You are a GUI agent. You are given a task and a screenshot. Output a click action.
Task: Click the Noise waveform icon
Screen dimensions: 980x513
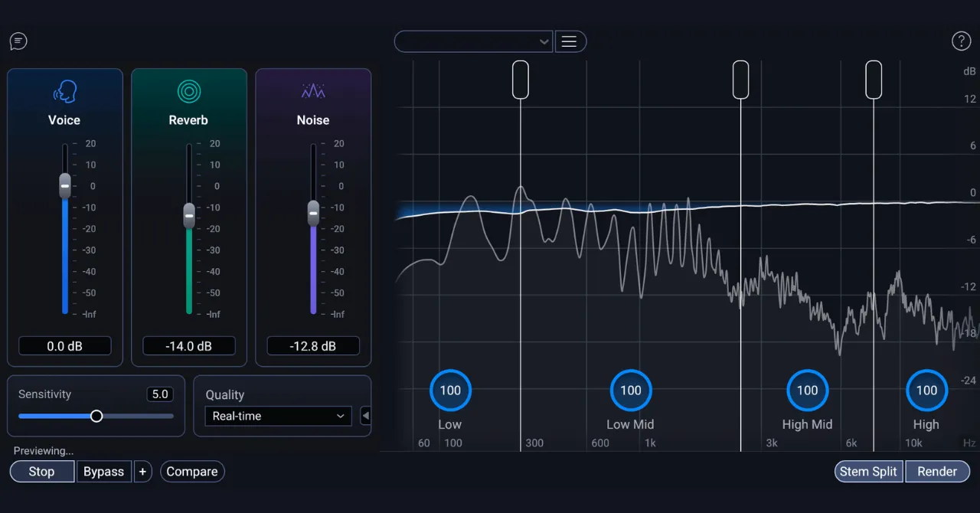312,92
